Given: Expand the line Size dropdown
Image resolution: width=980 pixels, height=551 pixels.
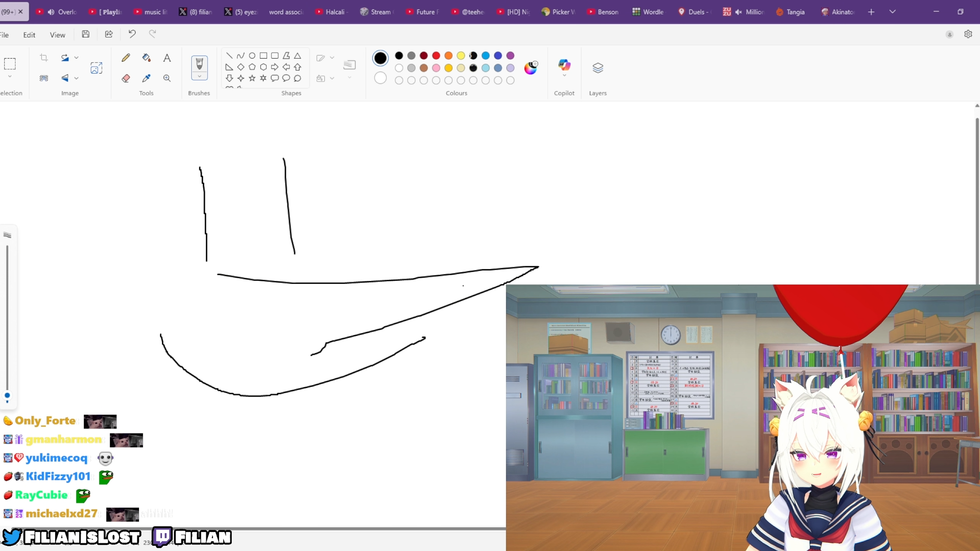Looking at the screenshot, I should tap(349, 78).
